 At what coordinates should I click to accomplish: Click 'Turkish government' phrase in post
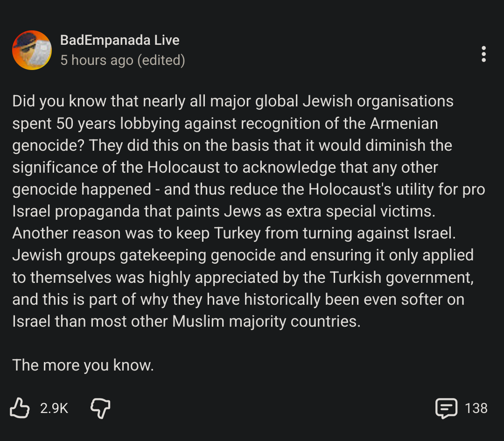[401, 277]
